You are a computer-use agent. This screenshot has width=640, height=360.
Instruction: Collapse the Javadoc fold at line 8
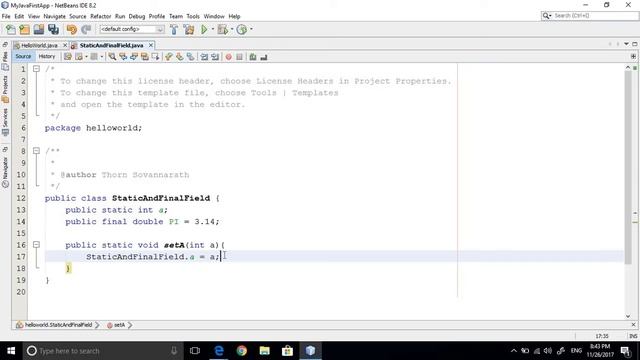click(x=36, y=151)
